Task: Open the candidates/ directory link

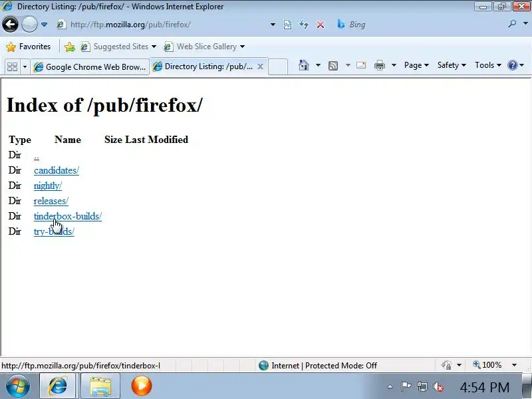Action: (x=57, y=170)
